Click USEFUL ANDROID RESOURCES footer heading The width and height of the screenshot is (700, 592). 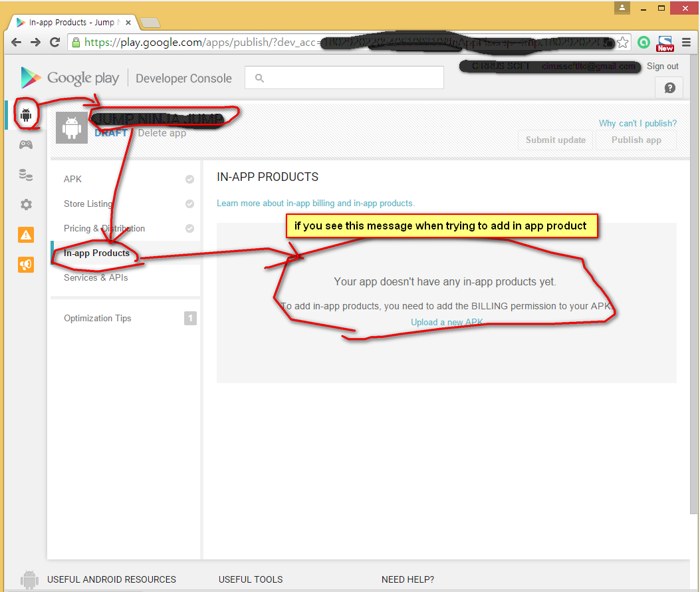112,579
